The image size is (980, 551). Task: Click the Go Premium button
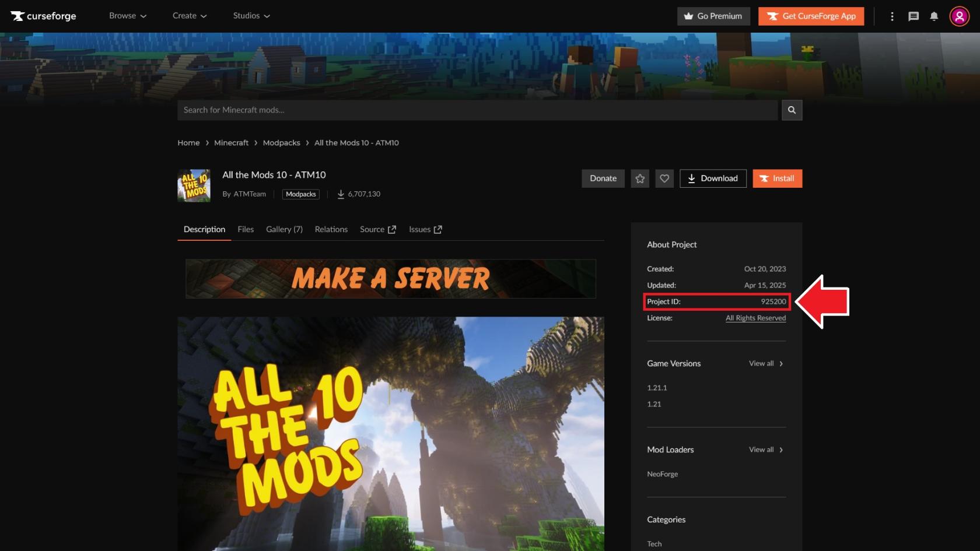[x=713, y=16]
